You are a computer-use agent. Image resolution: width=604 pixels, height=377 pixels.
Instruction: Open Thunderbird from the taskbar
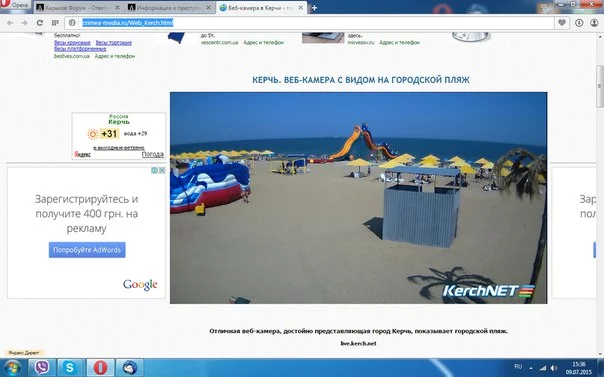130,367
